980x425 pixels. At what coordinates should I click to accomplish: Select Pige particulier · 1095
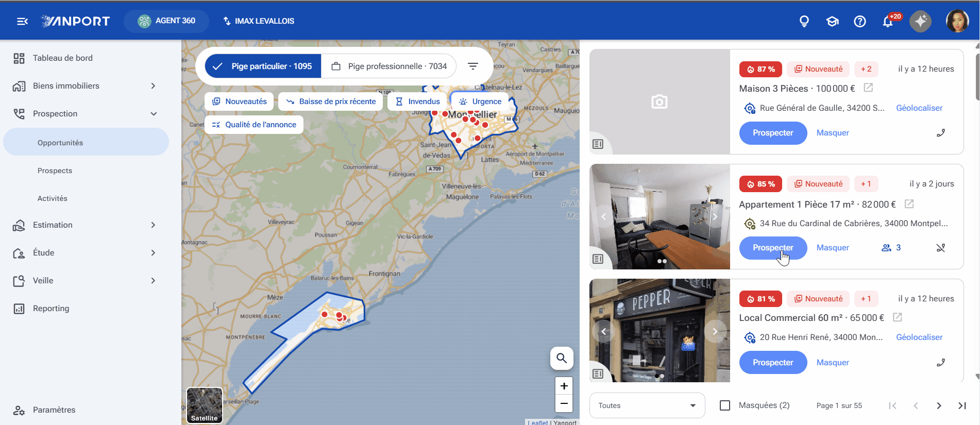pyautogui.click(x=263, y=66)
